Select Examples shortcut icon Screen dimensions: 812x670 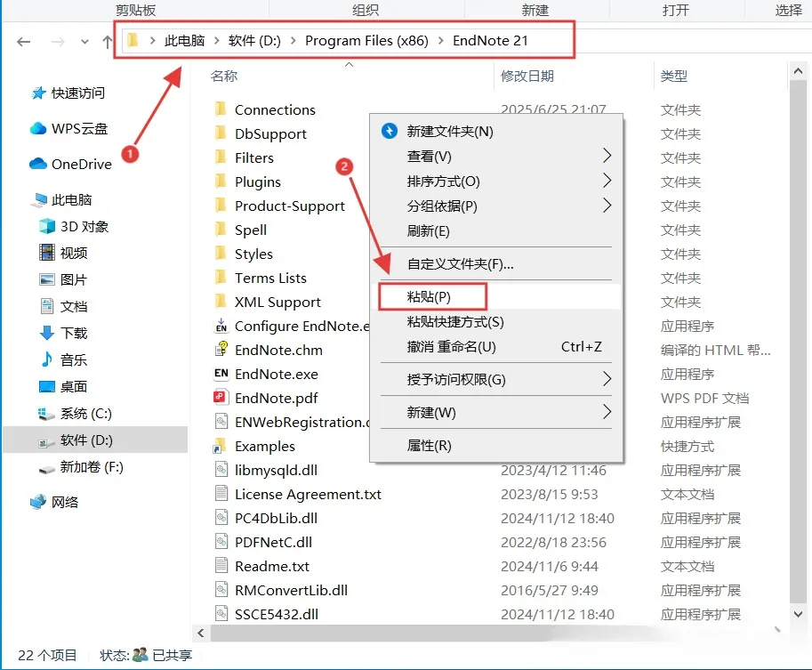220,446
